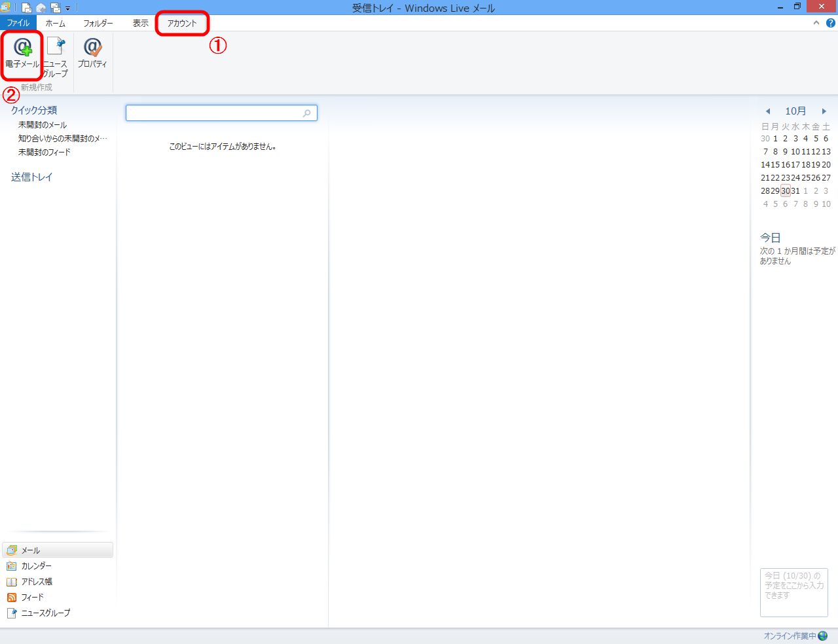Open the quick access toolbar customize dropdown
838x644 pixels.
(67, 9)
